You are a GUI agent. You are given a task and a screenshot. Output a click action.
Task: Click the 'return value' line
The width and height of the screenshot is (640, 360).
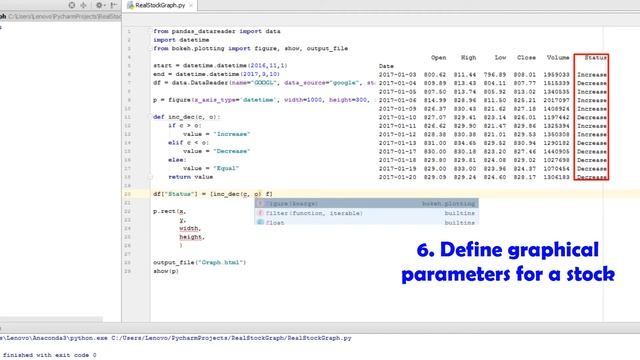191,177
